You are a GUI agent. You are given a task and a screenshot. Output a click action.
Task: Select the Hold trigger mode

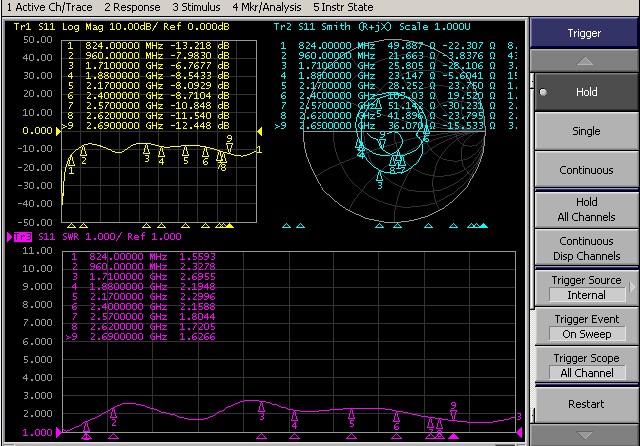tap(586, 92)
